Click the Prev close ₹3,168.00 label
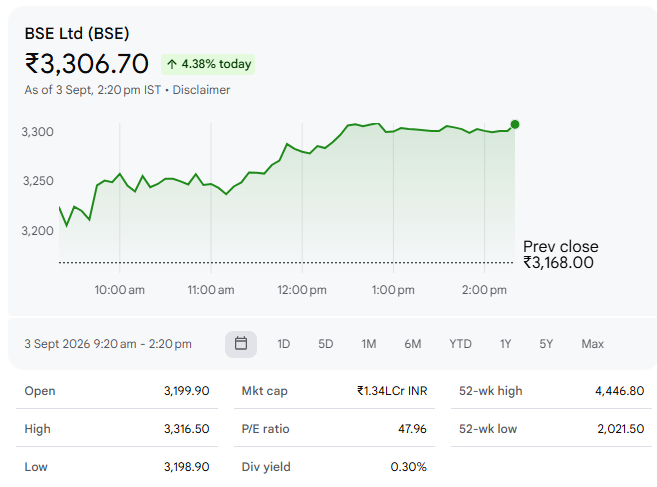This screenshot has width=657, height=487. [x=561, y=254]
